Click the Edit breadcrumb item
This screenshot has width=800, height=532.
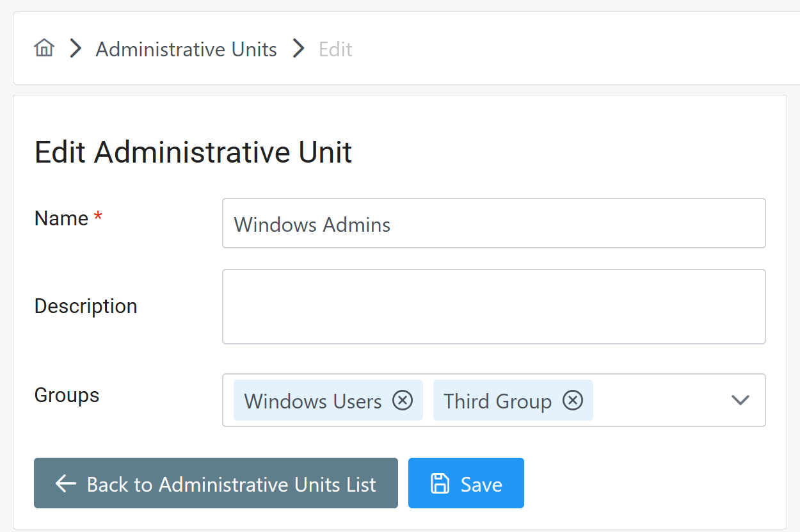tap(335, 49)
